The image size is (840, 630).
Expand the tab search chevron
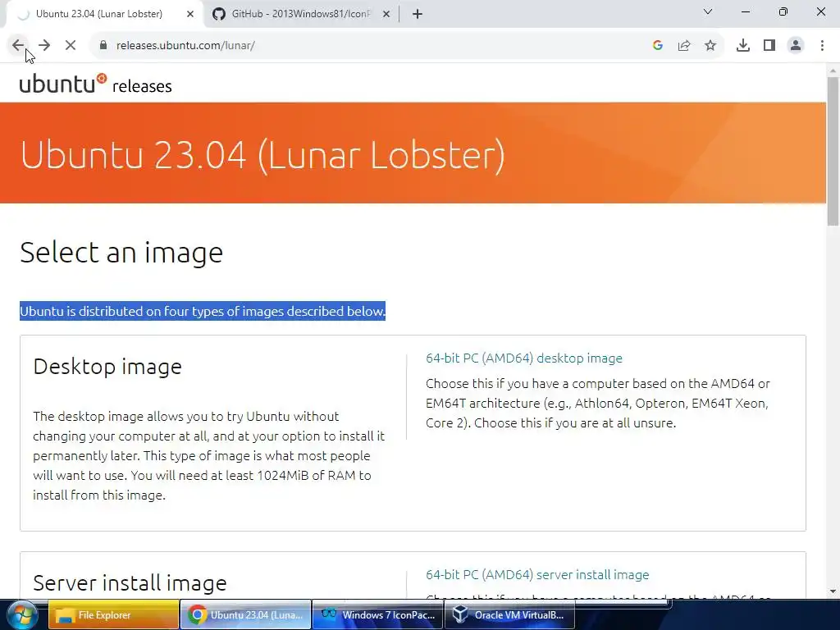click(x=708, y=11)
